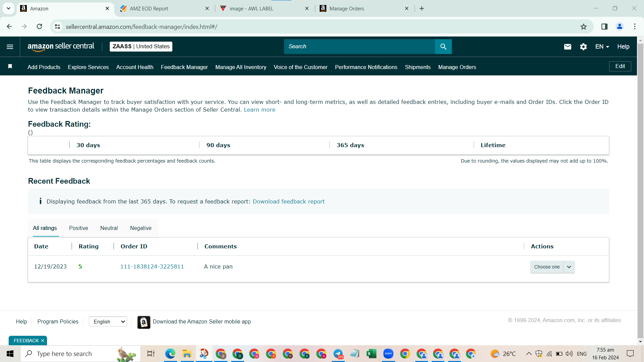Select the Positive ratings tab
Image resolution: width=644 pixels, height=362 pixels.
[78, 228]
